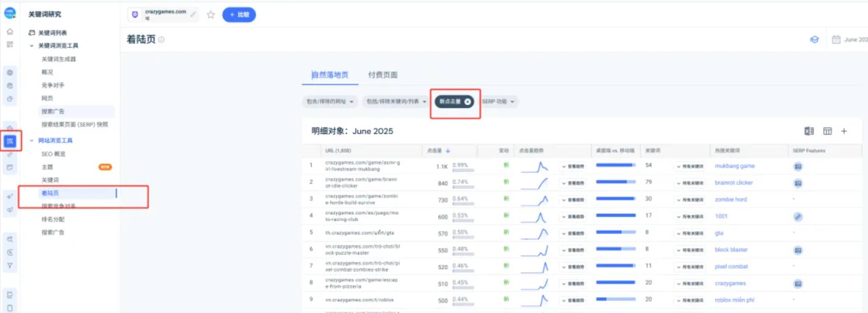Click desktop vs mobile bar in row 9

(x=616, y=299)
